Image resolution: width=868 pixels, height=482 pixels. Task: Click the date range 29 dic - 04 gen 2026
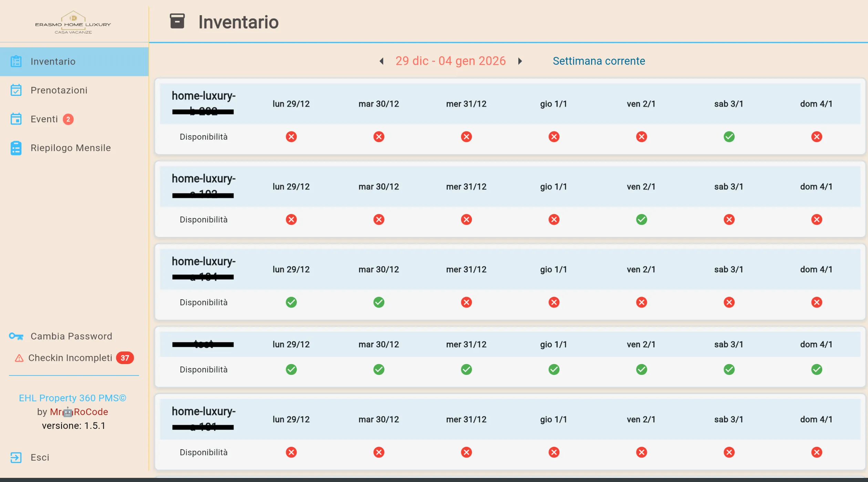[451, 61]
